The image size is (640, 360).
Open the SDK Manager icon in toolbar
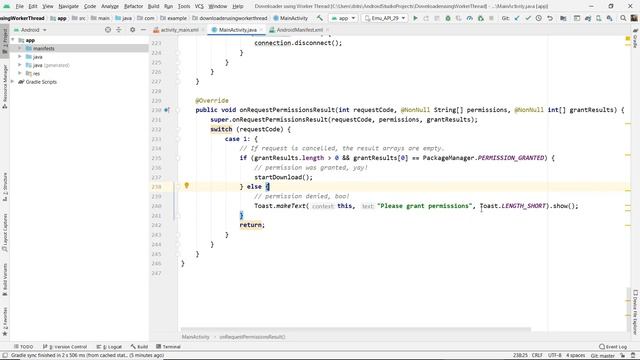[x=609, y=18]
